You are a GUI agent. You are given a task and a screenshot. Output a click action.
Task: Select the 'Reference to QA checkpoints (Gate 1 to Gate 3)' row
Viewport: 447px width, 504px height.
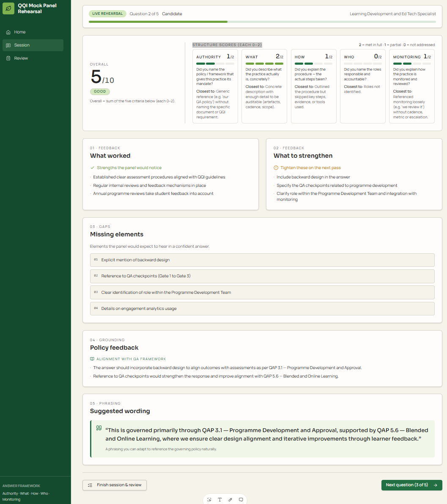263,276
